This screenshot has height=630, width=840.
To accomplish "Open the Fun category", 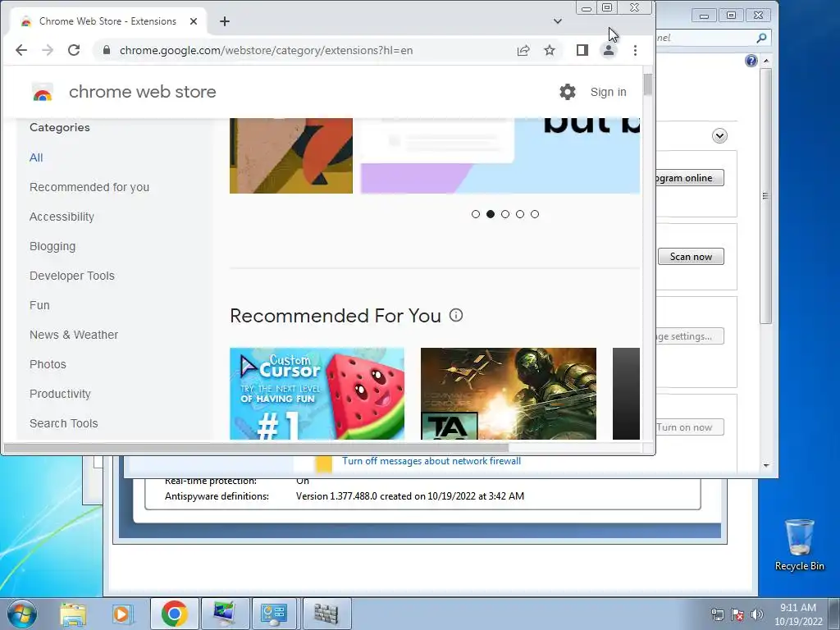I will pyautogui.click(x=39, y=305).
